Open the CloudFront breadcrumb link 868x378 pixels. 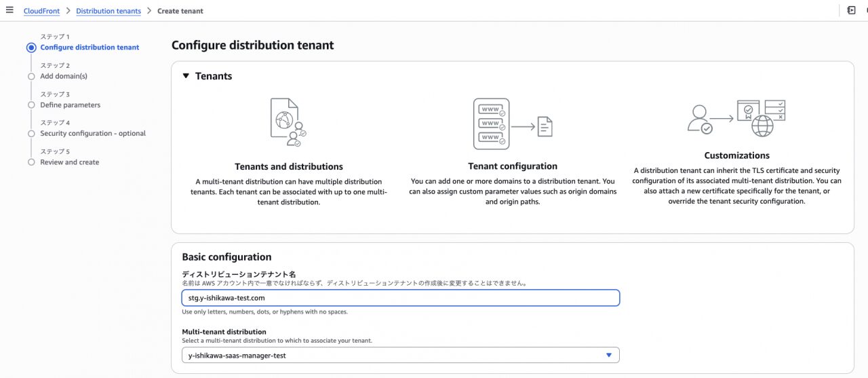[41, 11]
